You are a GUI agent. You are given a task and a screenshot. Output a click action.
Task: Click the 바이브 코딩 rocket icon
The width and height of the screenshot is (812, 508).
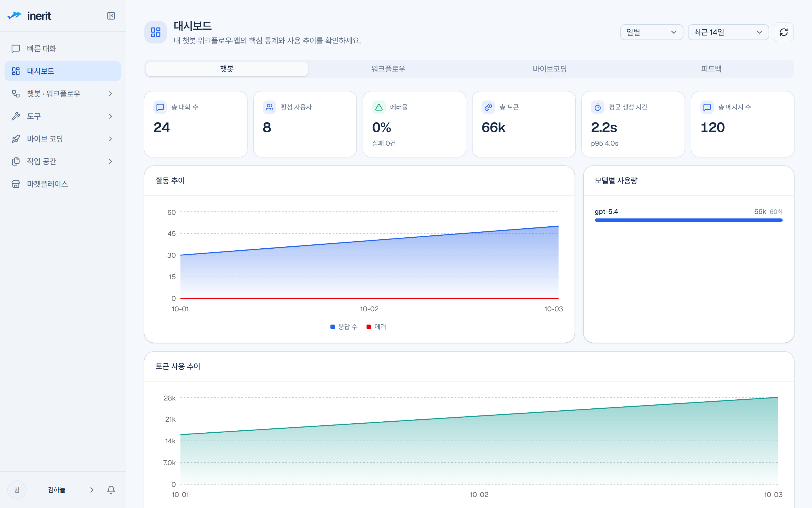(16, 139)
